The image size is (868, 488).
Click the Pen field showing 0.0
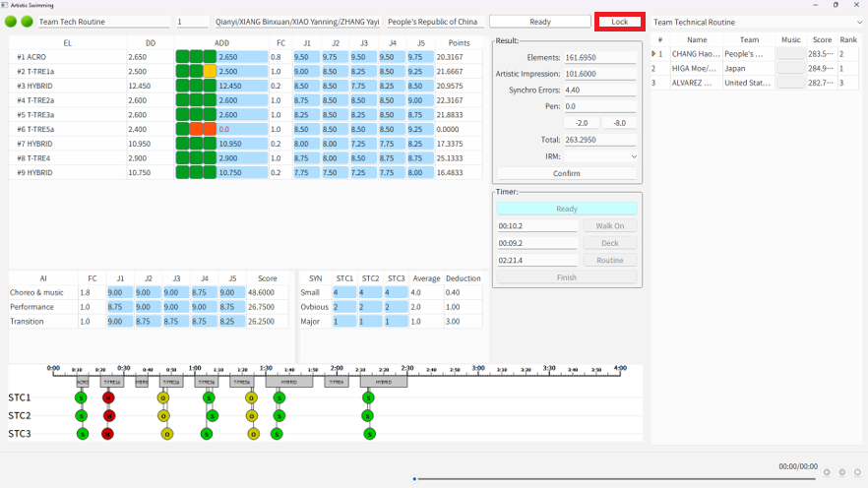coord(600,106)
